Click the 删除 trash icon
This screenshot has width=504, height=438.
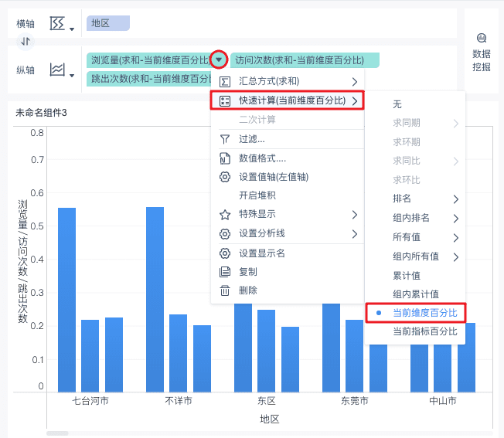tap(225, 290)
